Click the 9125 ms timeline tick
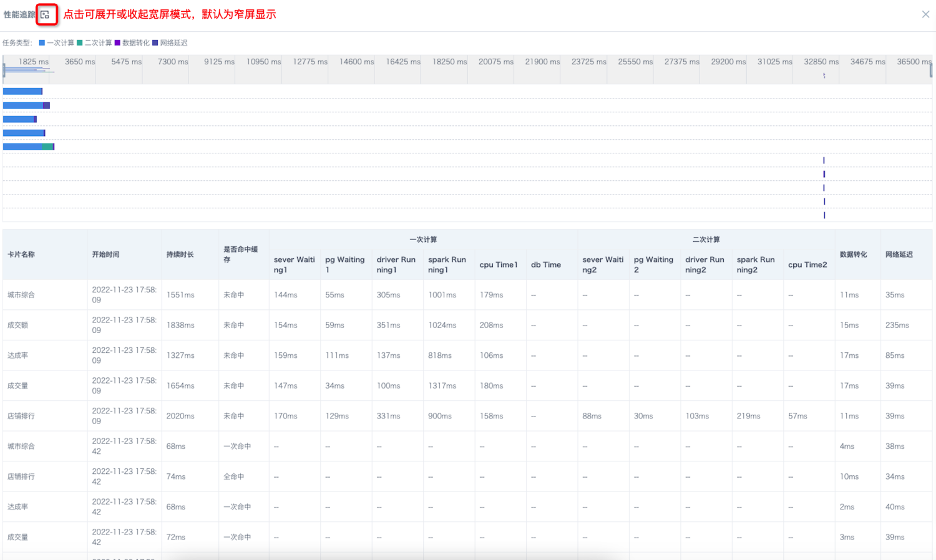Image resolution: width=936 pixels, height=560 pixels. click(219, 62)
